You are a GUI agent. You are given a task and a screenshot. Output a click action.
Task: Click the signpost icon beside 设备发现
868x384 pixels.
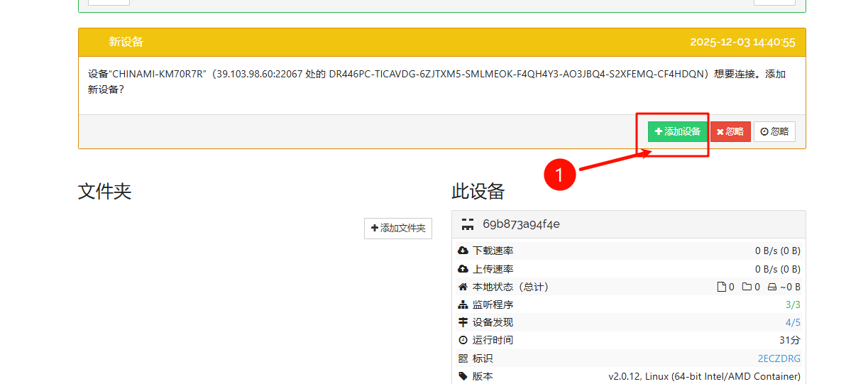pos(463,322)
